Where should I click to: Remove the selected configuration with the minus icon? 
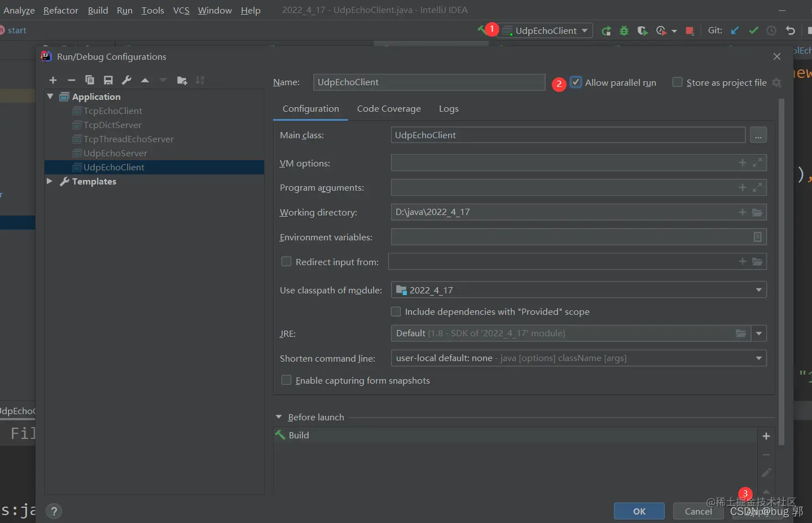point(72,80)
